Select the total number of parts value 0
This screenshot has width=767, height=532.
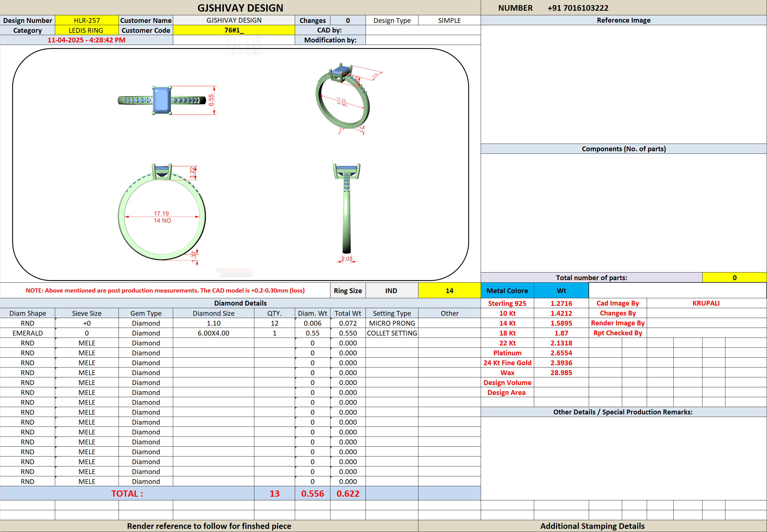point(734,278)
